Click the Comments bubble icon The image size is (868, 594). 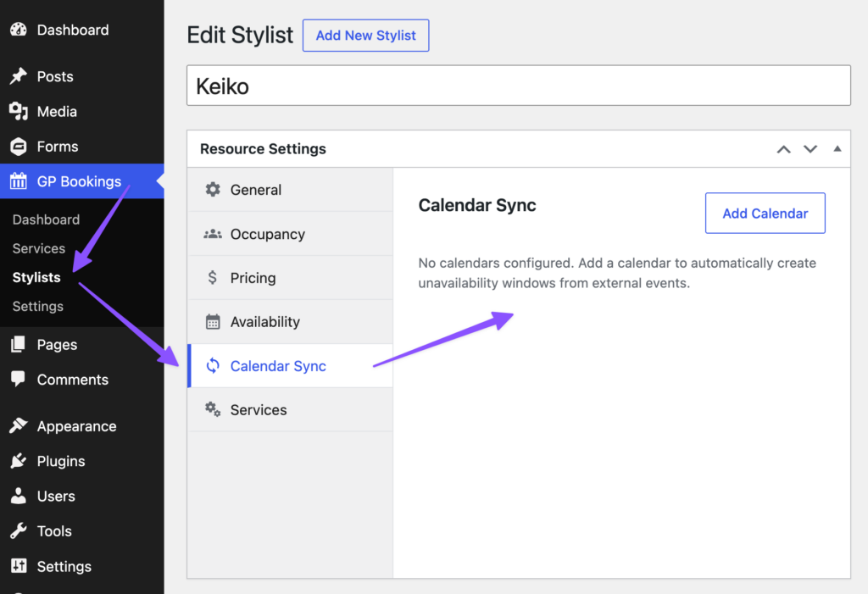point(19,380)
